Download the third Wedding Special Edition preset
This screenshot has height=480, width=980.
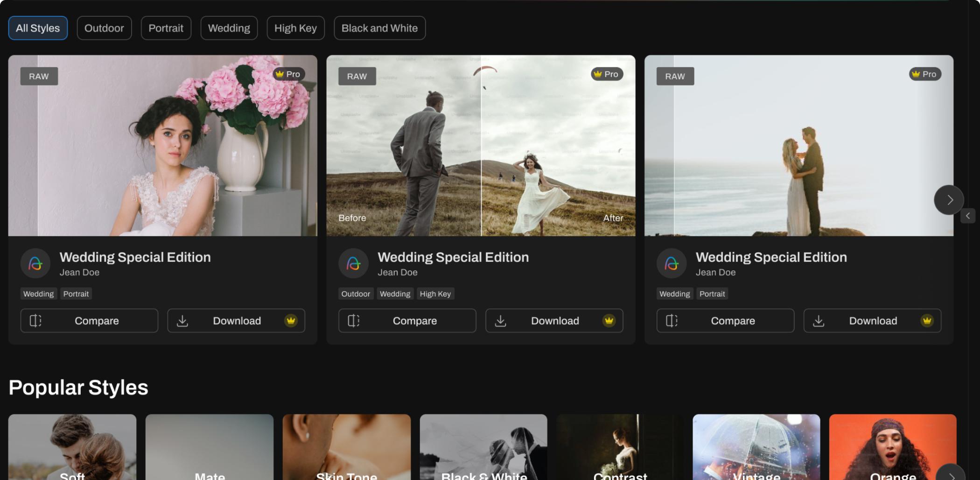(872, 321)
